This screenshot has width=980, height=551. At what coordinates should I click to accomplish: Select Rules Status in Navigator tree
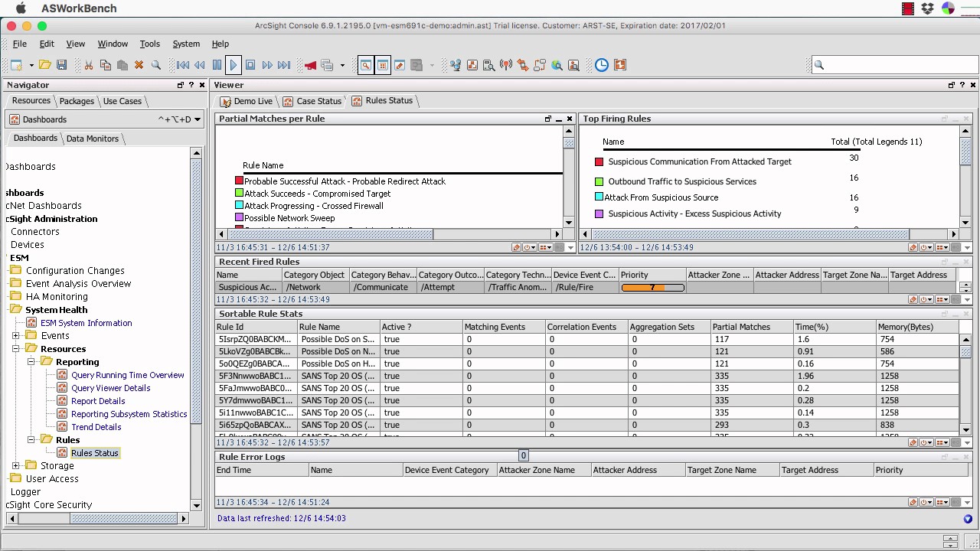[x=95, y=453]
